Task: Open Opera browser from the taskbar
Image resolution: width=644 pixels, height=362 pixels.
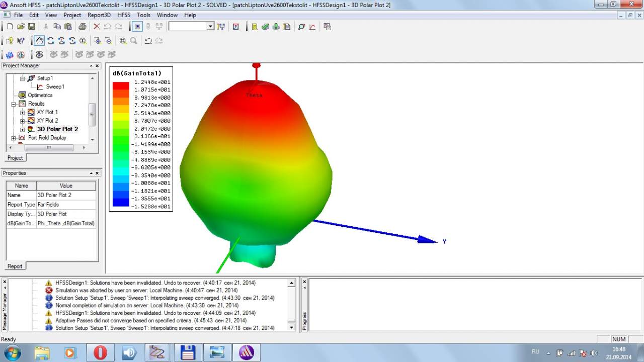Action: coord(100,352)
